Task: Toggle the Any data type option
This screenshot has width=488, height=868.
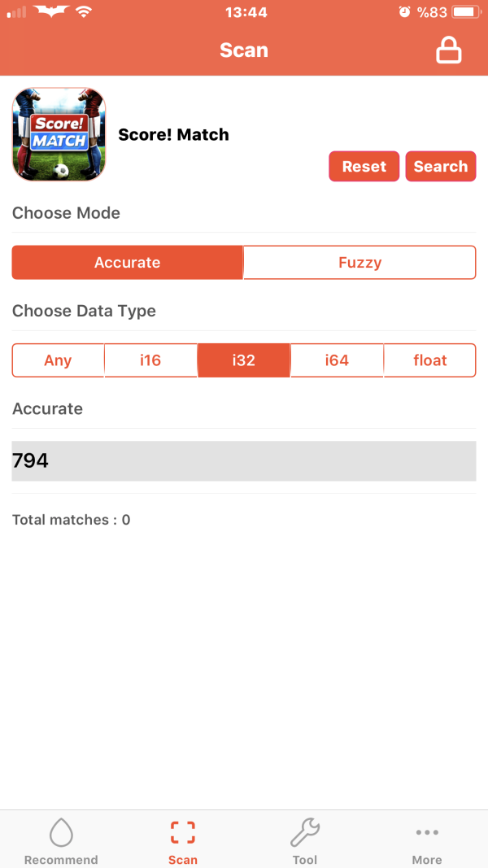Action: tap(58, 360)
